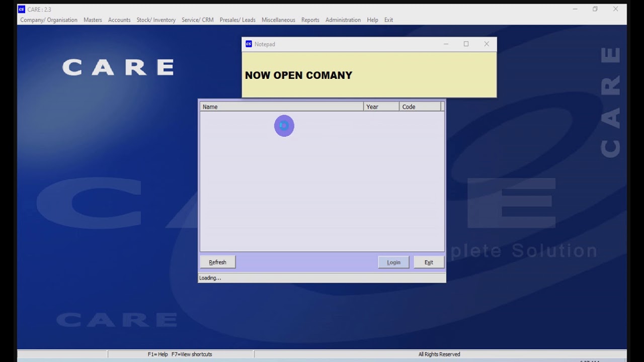Click 'F1= Help F7=View shortcuts' status text
The image size is (644, 362).
[180, 354]
